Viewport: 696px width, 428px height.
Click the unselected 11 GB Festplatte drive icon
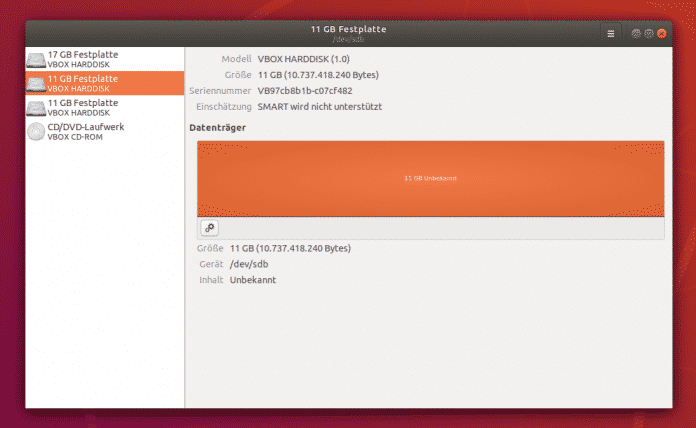(36, 107)
